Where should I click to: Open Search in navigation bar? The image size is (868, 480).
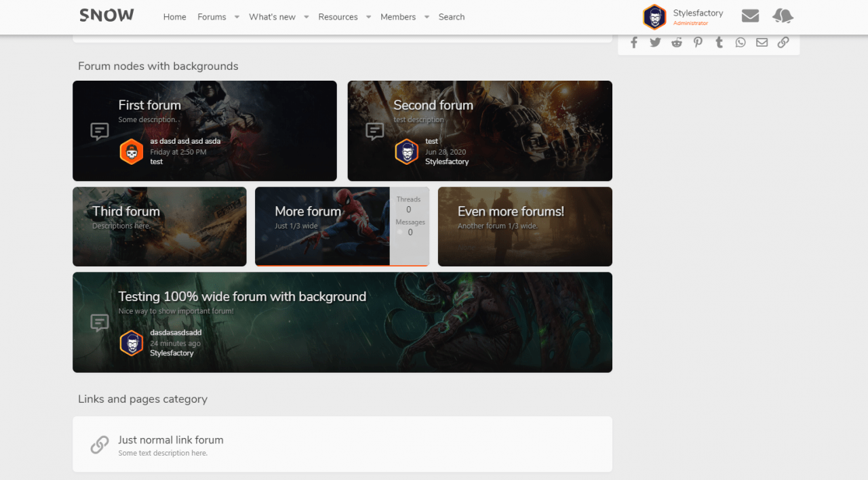coord(452,17)
